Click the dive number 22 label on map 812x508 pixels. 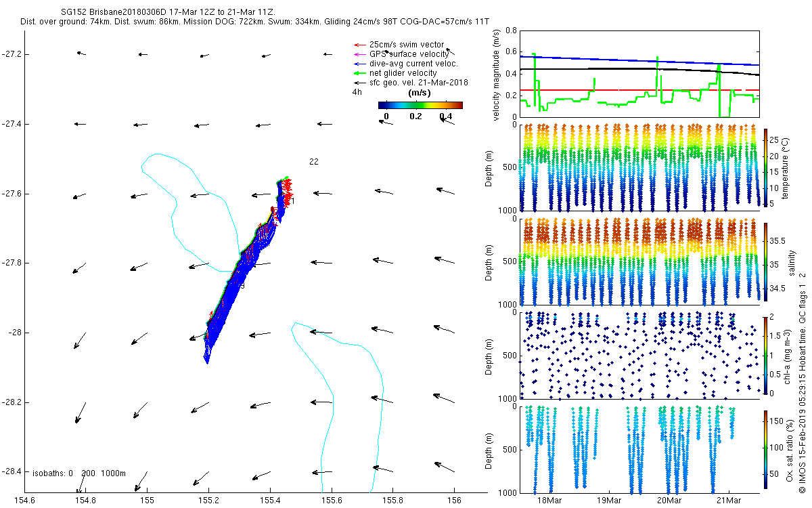tap(314, 162)
